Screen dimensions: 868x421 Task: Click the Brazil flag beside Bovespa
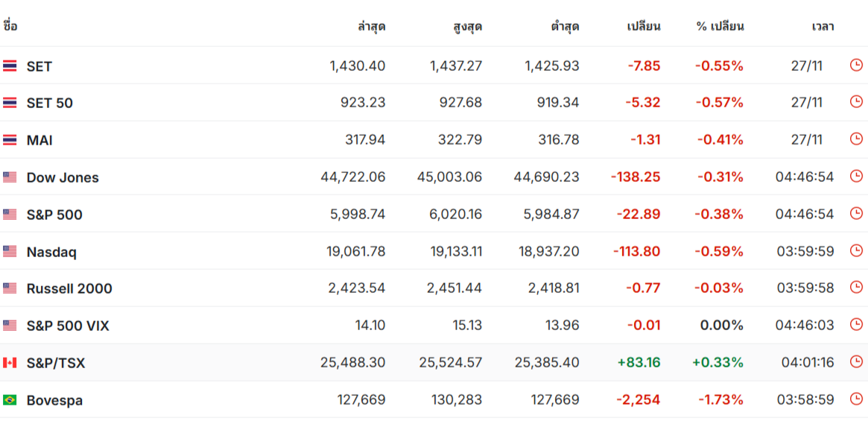[10, 400]
